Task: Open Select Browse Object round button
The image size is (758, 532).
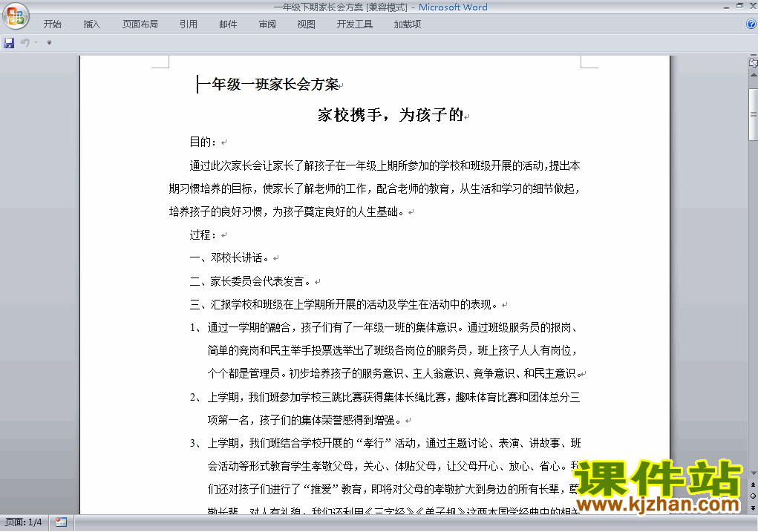Action: click(x=753, y=496)
